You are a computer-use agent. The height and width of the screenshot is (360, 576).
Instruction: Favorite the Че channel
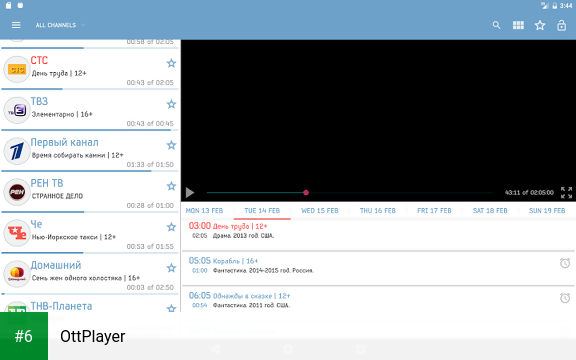(171, 227)
